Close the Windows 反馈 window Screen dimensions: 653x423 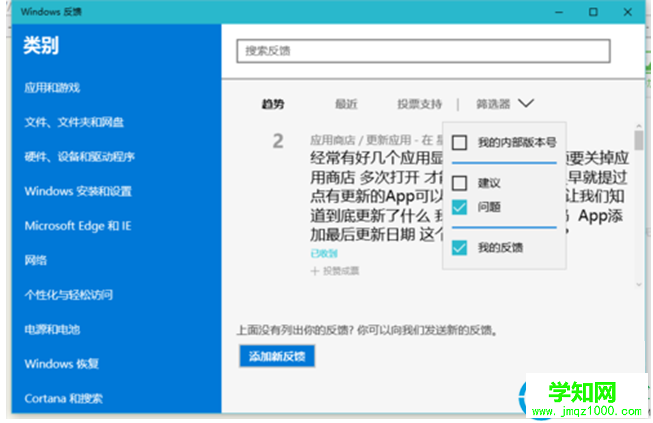point(628,12)
